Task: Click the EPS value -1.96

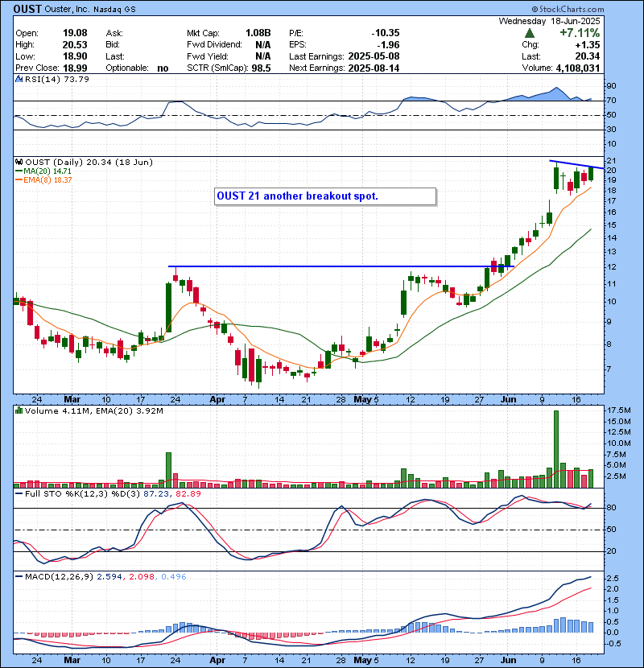Action: click(x=388, y=45)
